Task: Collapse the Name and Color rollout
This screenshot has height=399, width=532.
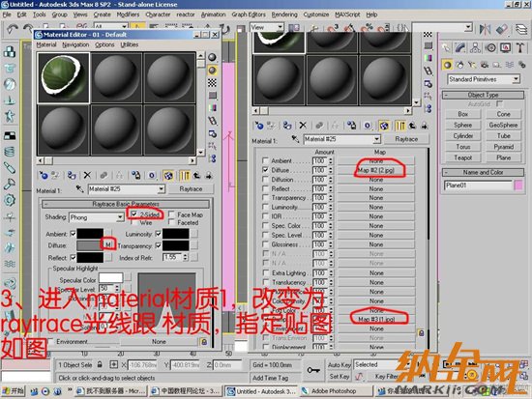Action: (x=483, y=172)
